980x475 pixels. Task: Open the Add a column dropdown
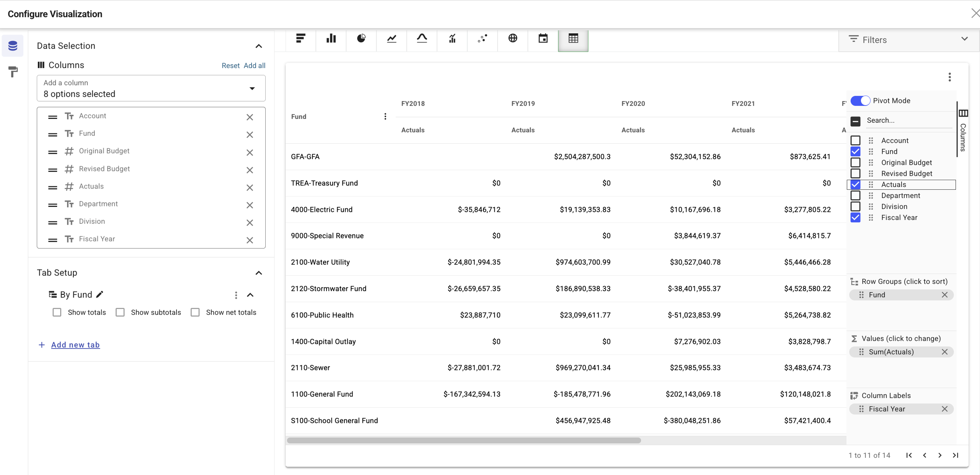pos(151,88)
